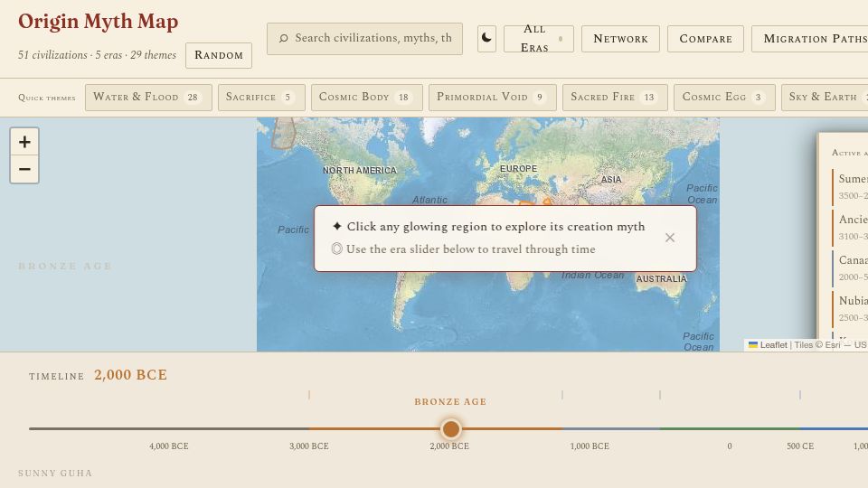Open the All Eras dropdown
Screen dimensions: 868x488
point(539,39)
